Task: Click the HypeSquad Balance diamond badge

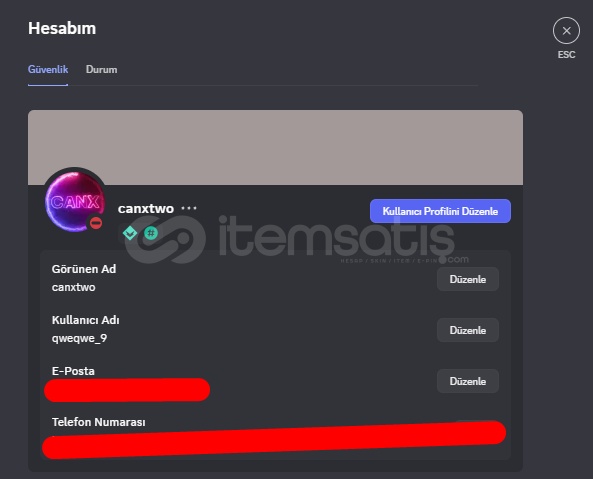Action: tap(130, 233)
